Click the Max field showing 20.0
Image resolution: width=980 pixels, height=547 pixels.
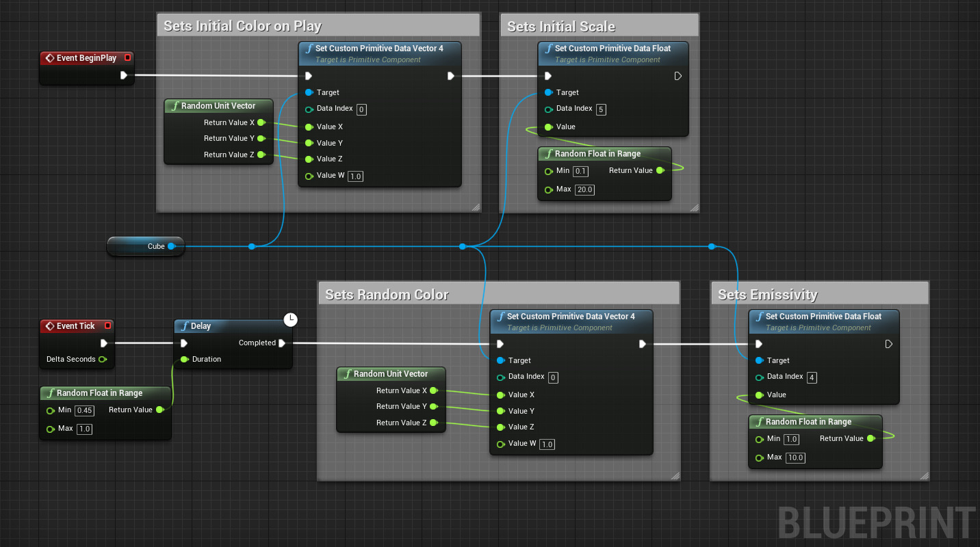[x=584, y=189]
